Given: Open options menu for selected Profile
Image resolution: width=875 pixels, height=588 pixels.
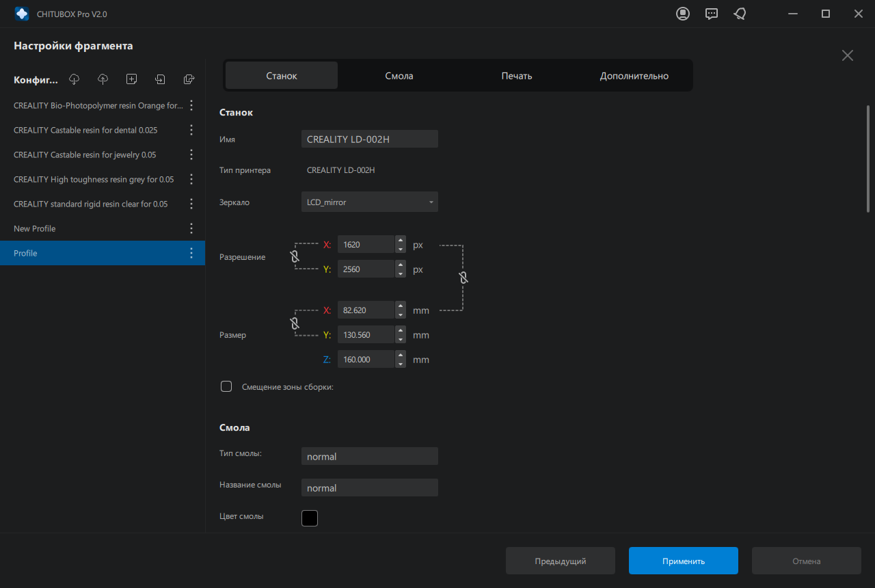Looking at the screenshot, I should click(x=191, y=253).
